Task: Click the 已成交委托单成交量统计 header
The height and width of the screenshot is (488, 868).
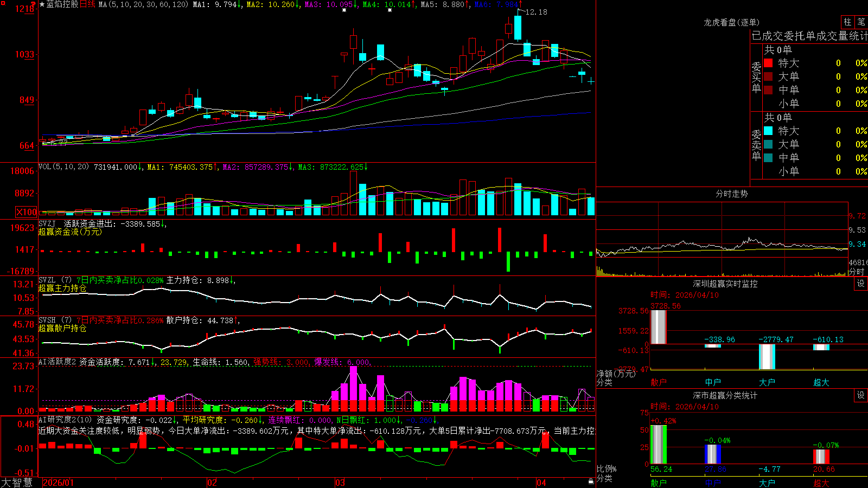Action: tap(809, 36)
